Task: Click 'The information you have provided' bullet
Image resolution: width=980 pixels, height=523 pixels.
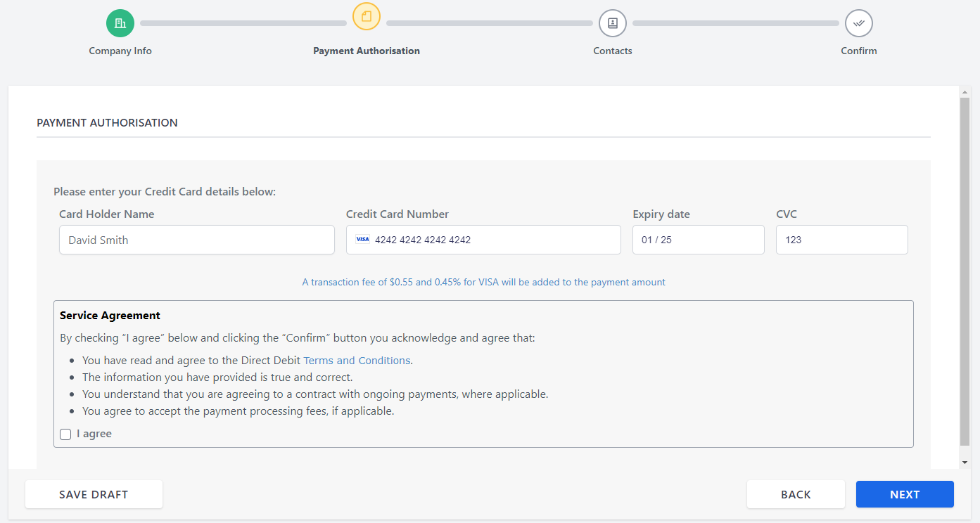Action: click(217, 377)
